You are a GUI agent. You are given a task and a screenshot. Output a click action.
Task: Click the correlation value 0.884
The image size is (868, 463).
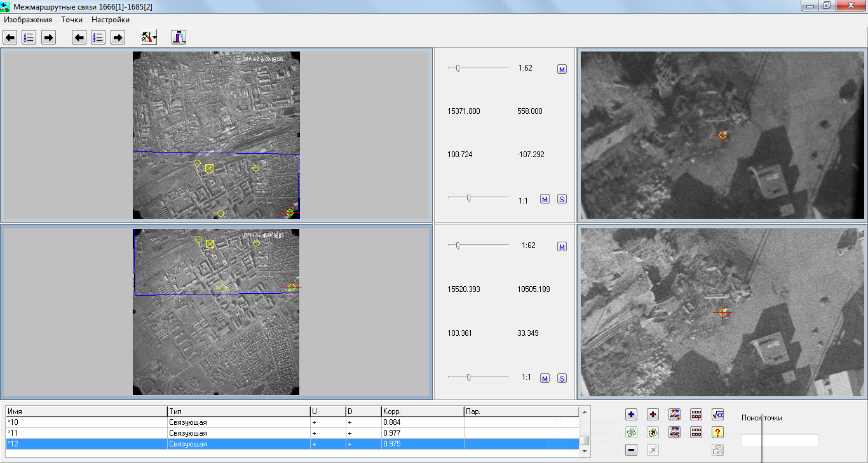coord(392,422)
